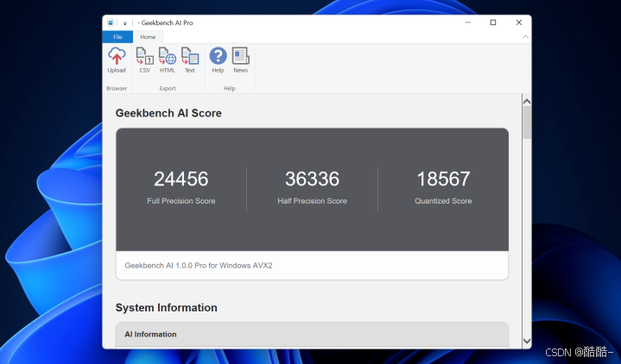This screenshot has height=364, width=621.
Task: Click the Full Precision Score label
Action: pyautogui.click(x=181, y=201)
